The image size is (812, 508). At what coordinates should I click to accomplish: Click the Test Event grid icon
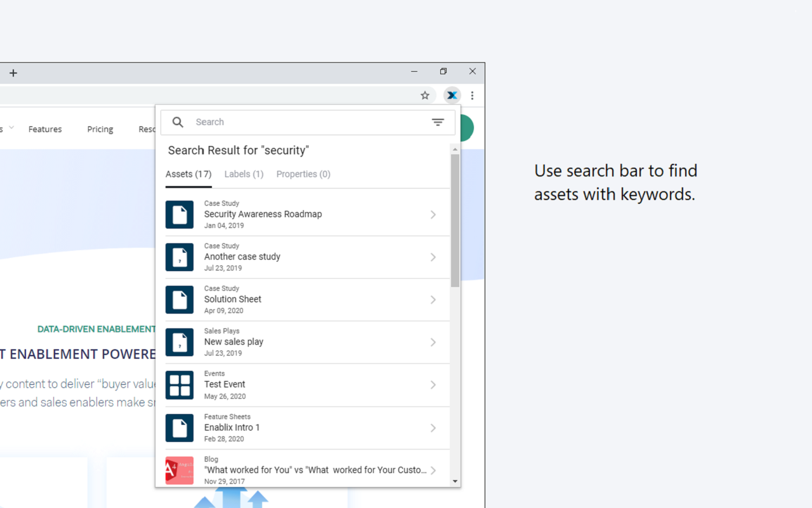(180, 385)
